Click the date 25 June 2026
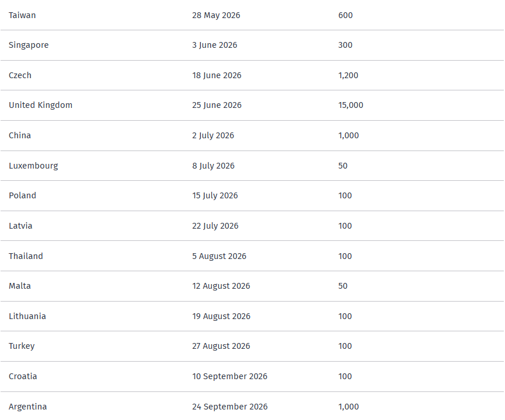Image resolution: width=505 pixels, height=420 pixels. (x=217, y=105)
